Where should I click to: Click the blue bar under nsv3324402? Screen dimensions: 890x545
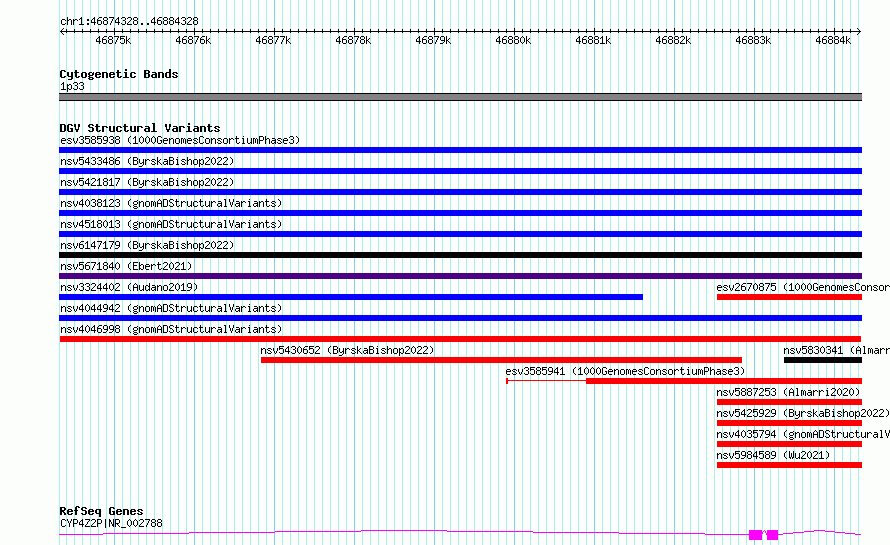(351, 297)
